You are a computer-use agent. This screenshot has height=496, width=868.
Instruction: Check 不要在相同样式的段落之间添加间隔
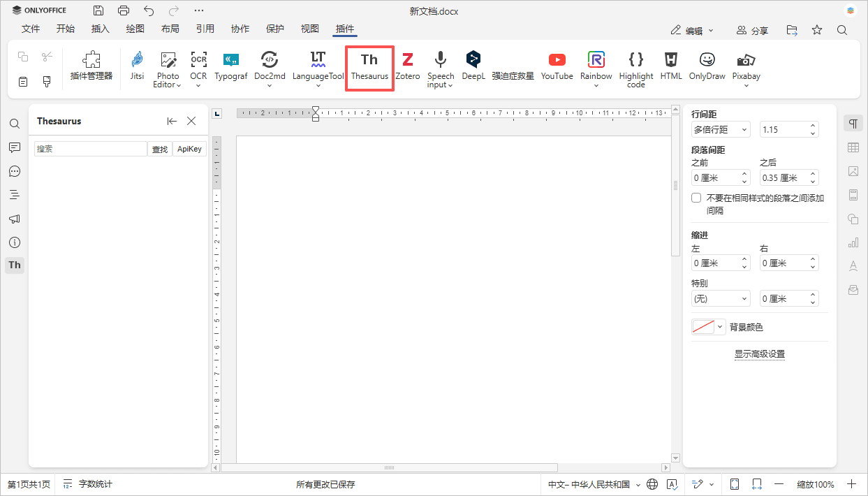pos(696,197)
